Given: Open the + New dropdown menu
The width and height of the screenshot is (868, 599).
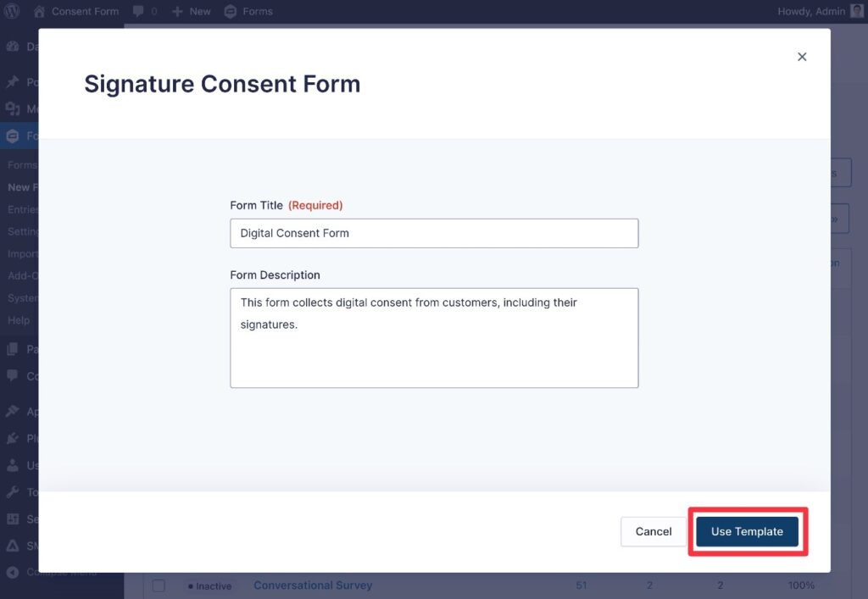Looking at the screenshot, I should pos(191,11).
